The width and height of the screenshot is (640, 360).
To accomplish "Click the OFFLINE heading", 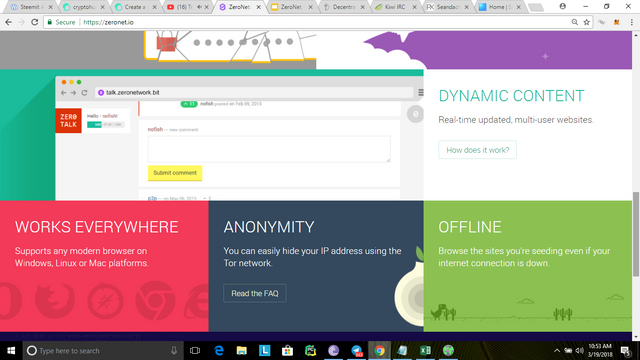I will [x=470, y=227].
